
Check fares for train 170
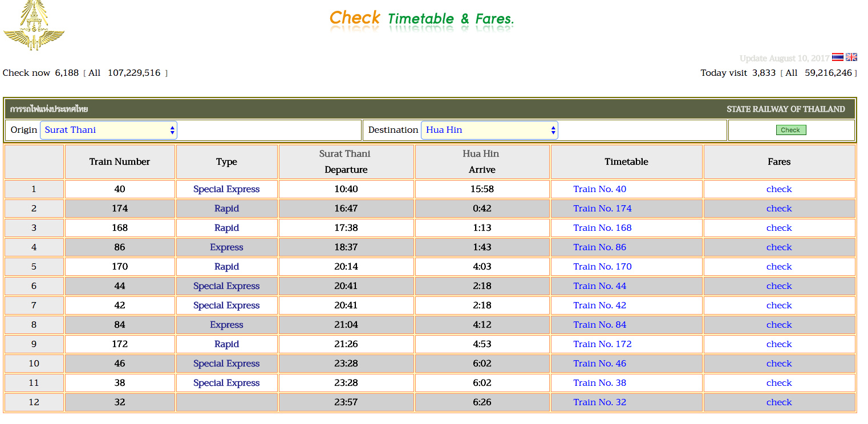(779, 267)
